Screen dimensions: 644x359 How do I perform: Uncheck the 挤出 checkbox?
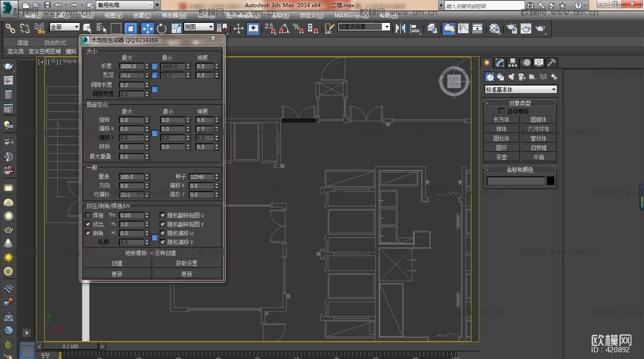[x=88, y=224]
